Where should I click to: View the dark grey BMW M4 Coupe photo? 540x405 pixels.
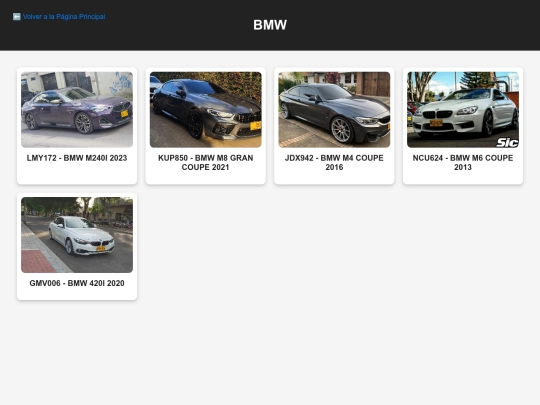pos(334,110)
